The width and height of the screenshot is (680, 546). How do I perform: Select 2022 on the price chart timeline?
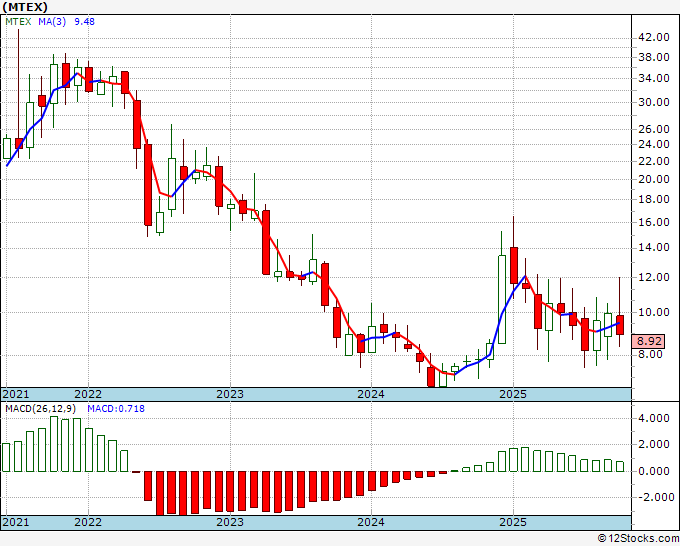point(88,394)
